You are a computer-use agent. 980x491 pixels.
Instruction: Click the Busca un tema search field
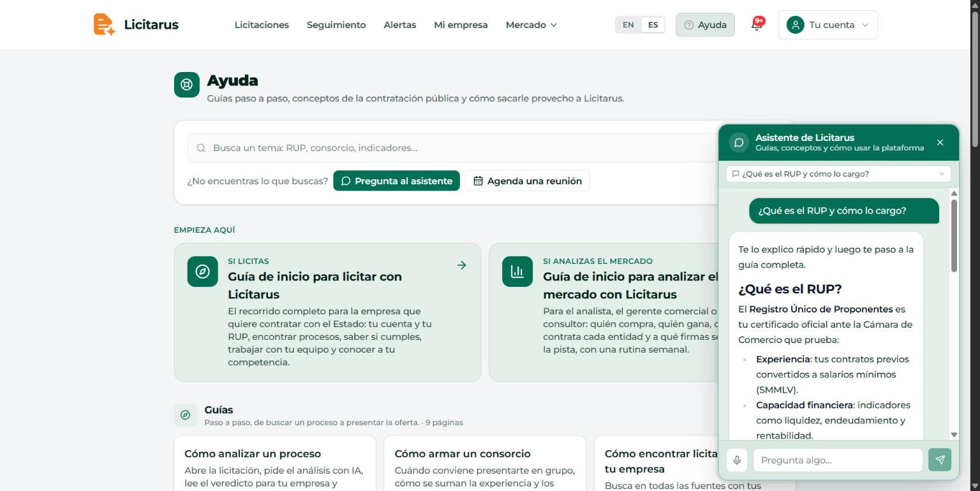[x=453, y=148]
